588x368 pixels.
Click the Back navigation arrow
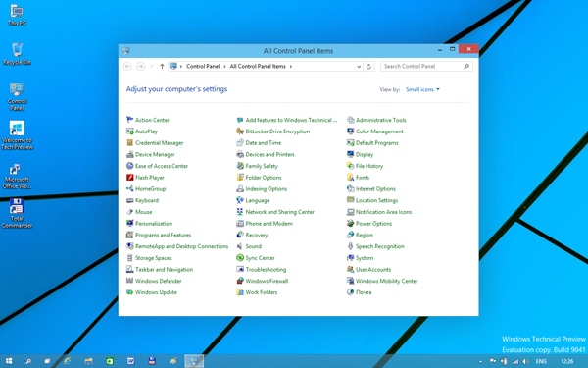point(127,67)
